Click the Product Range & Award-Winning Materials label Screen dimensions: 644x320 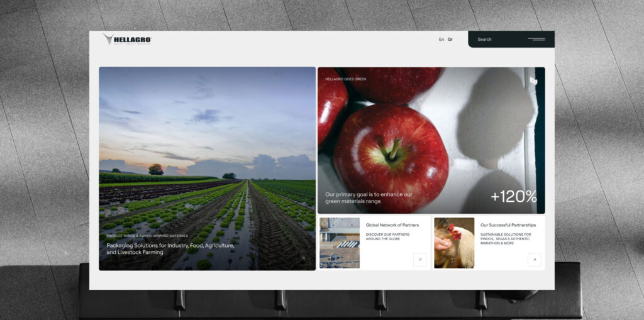pos(147,236)
